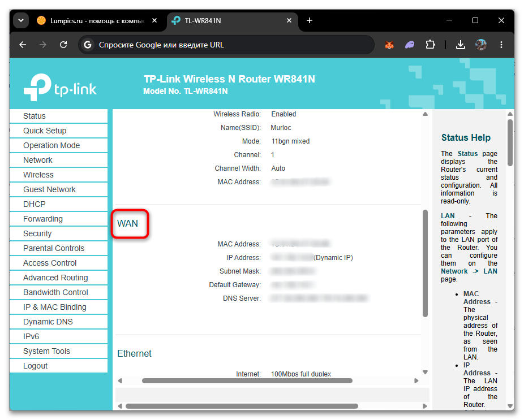Go to Wireless settings

tap(58, 175)
